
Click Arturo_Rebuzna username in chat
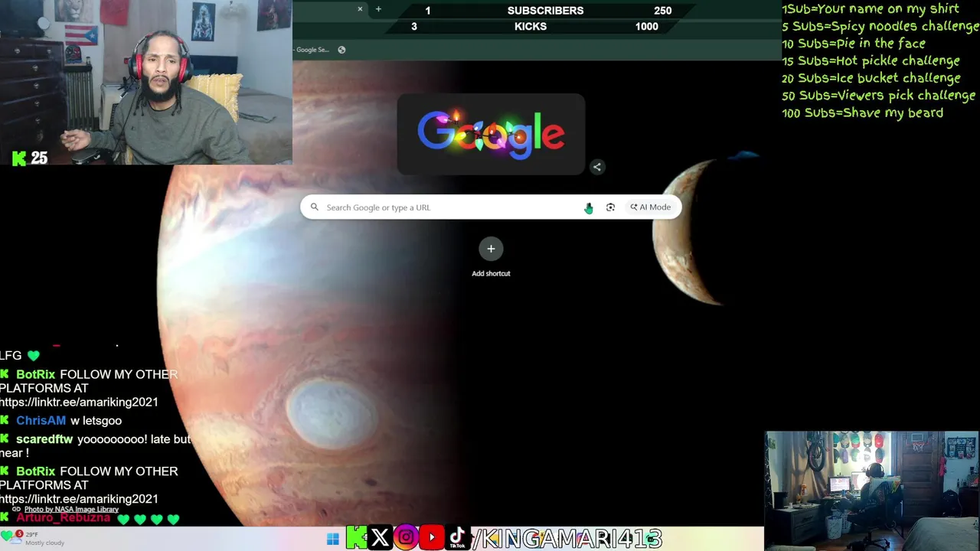coord(63,518)
